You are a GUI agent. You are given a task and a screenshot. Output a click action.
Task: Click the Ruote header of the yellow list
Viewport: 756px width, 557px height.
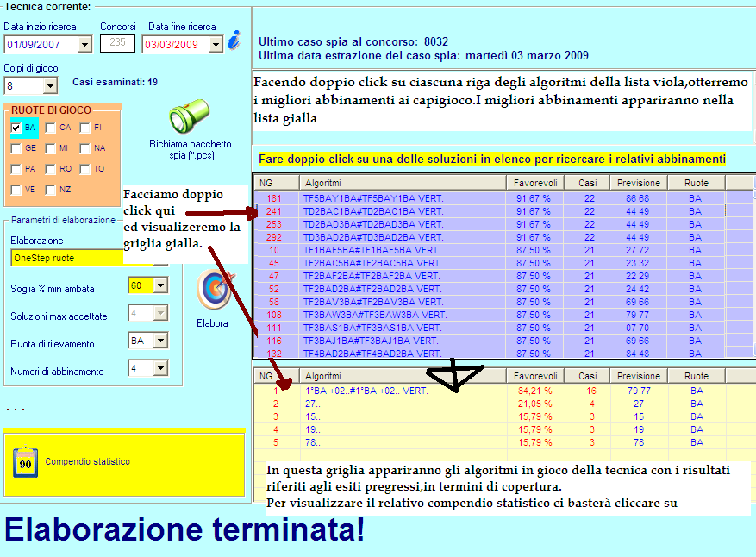click(697, 376)
